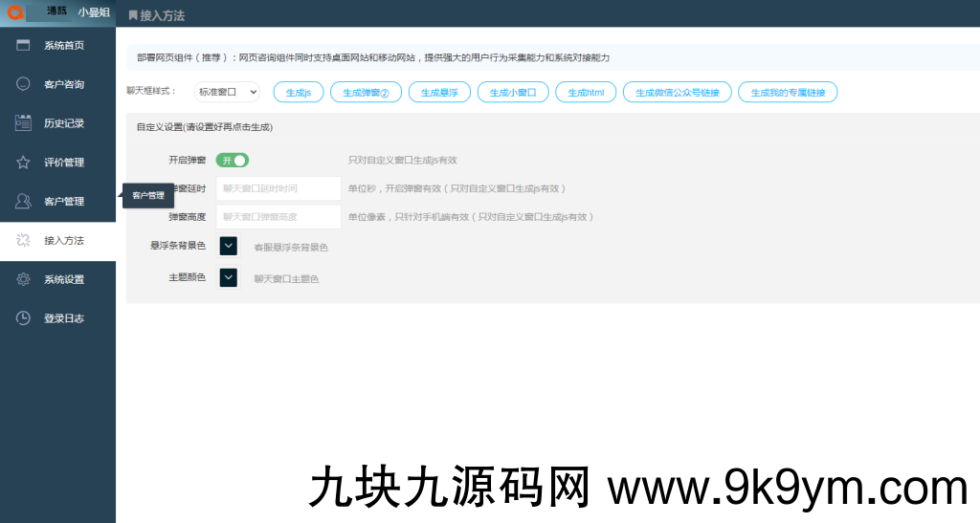Click 生成js button
The width and height of the screenshot is (980, 523).
click(x=299, y=93)
